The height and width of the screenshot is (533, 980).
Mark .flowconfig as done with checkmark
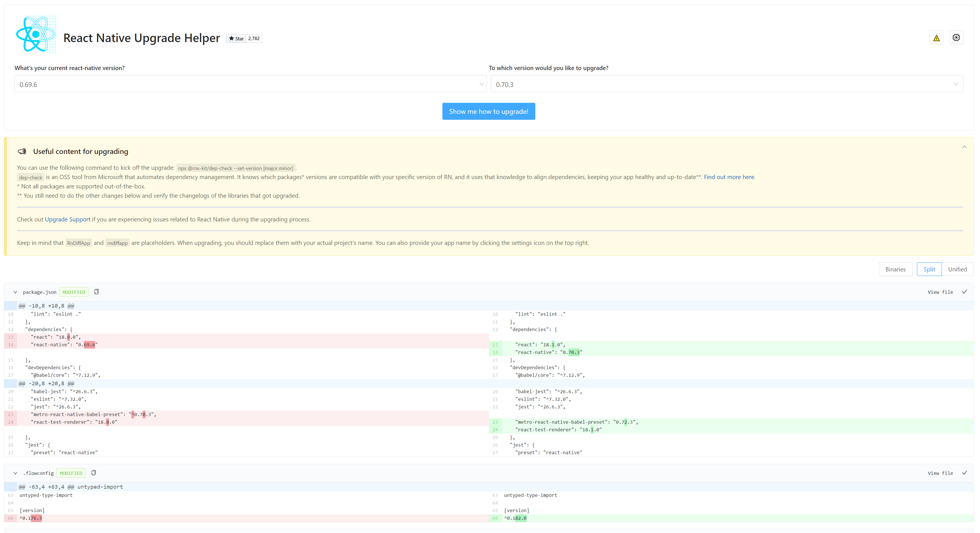[964, 473]
